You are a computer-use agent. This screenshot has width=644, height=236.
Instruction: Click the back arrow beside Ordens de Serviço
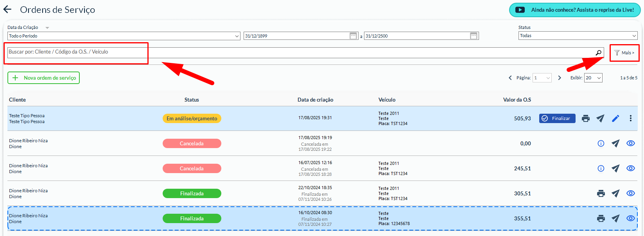7,10
